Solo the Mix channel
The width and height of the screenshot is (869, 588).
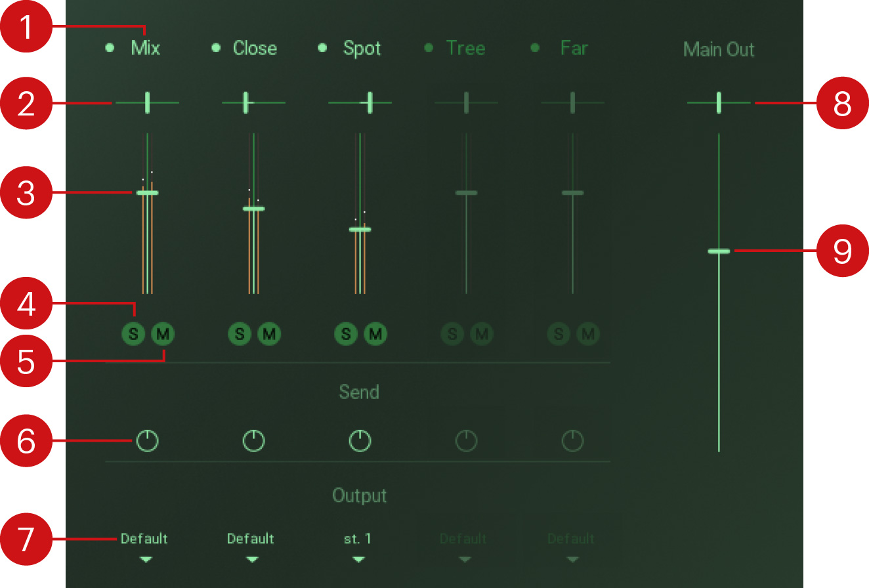(x=134, y=334)
